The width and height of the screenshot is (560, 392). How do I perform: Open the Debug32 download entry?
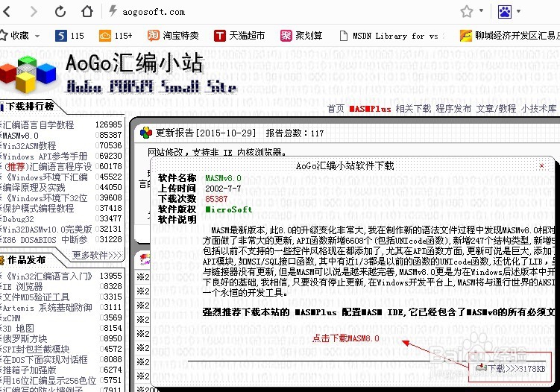click(18, 219)
